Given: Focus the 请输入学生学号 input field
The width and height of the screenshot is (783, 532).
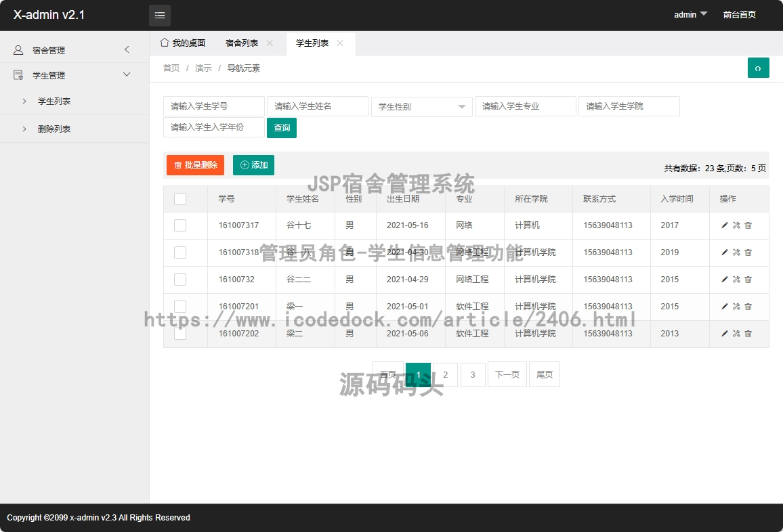Looking at the screenshot, I should [x=214, y=106].
